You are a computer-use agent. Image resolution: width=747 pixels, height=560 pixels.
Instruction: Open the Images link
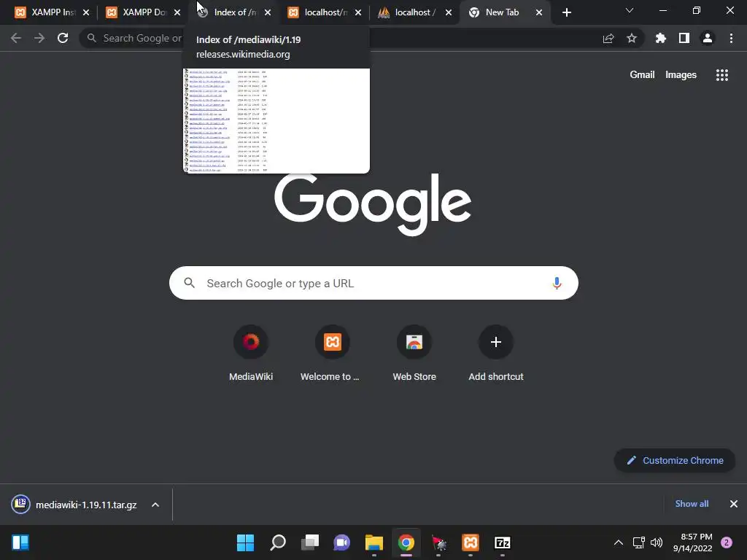click(x=681, y=75)
